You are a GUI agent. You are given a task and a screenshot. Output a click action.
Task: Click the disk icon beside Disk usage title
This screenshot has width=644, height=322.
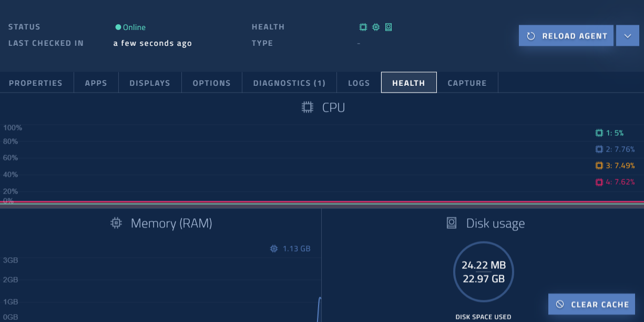click(x=452, y=224)
